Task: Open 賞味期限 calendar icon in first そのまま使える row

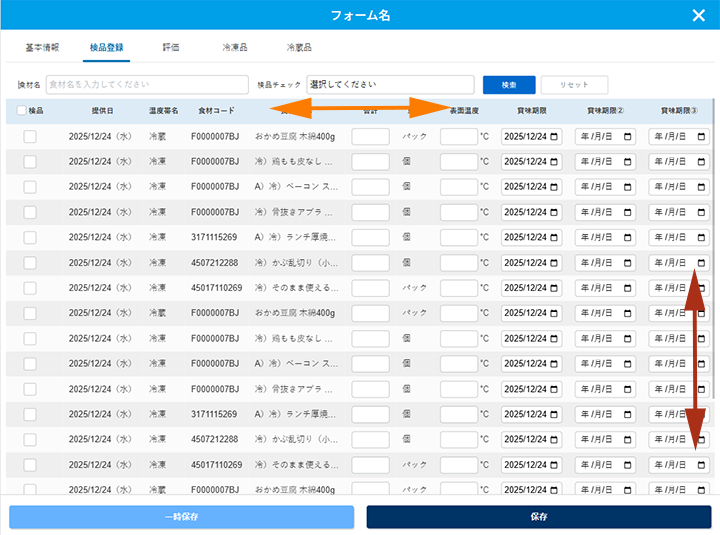Action: click(x=554, y=288)
